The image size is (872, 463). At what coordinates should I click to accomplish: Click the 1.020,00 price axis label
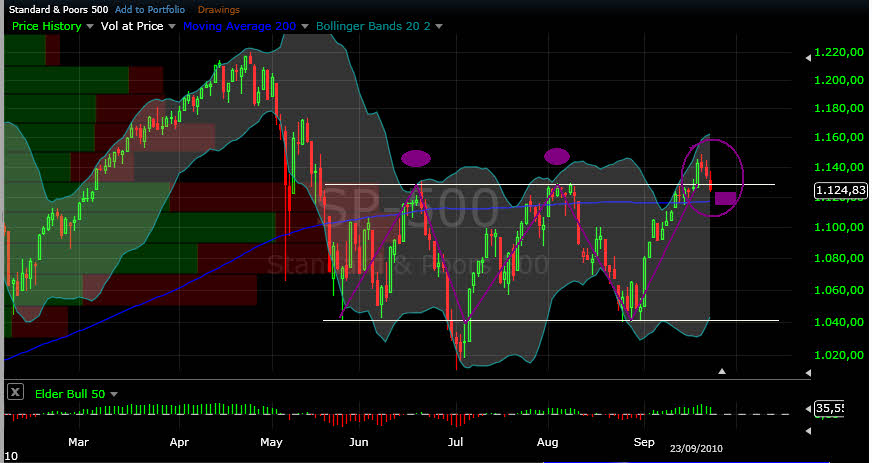(x=839, y=355)
